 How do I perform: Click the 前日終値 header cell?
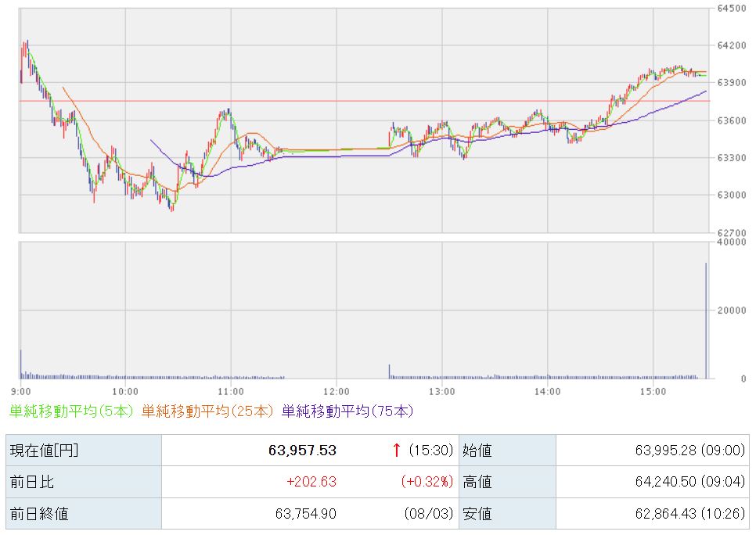(84, 514)
